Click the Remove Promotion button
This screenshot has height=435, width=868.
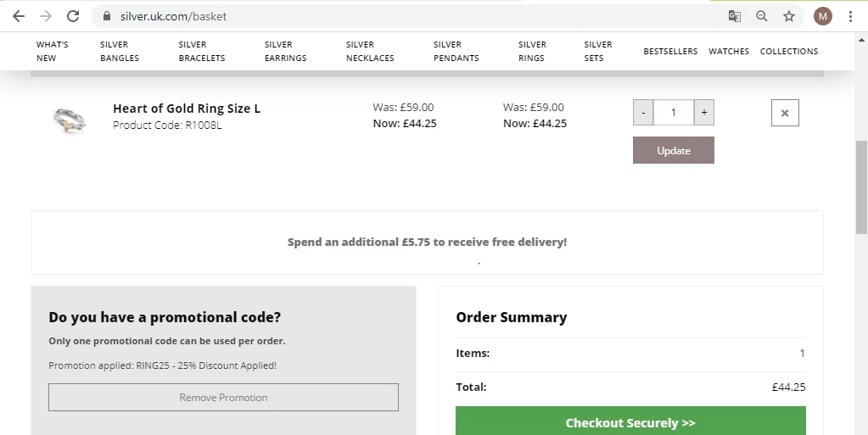pyautogui.click(x=223, y=398)
